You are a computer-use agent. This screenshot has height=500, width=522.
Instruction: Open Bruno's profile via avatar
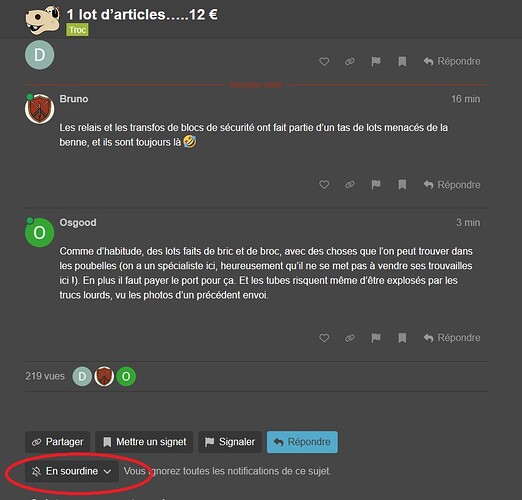39,109
